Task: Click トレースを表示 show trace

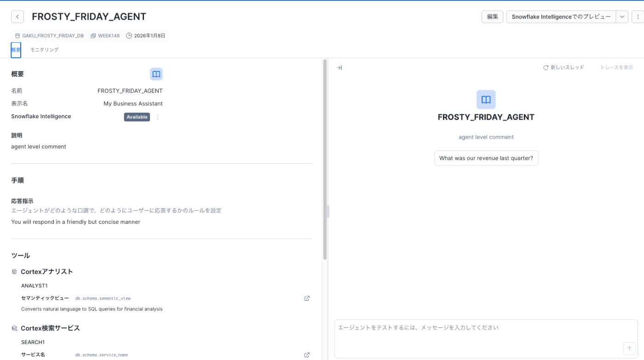Action: coord(616,68)
